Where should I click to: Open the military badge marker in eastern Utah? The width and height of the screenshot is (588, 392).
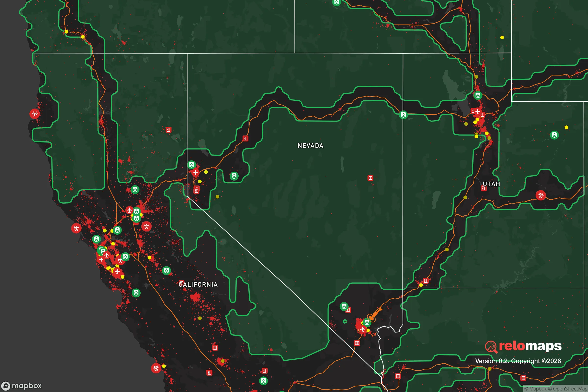tap(554, 135)
